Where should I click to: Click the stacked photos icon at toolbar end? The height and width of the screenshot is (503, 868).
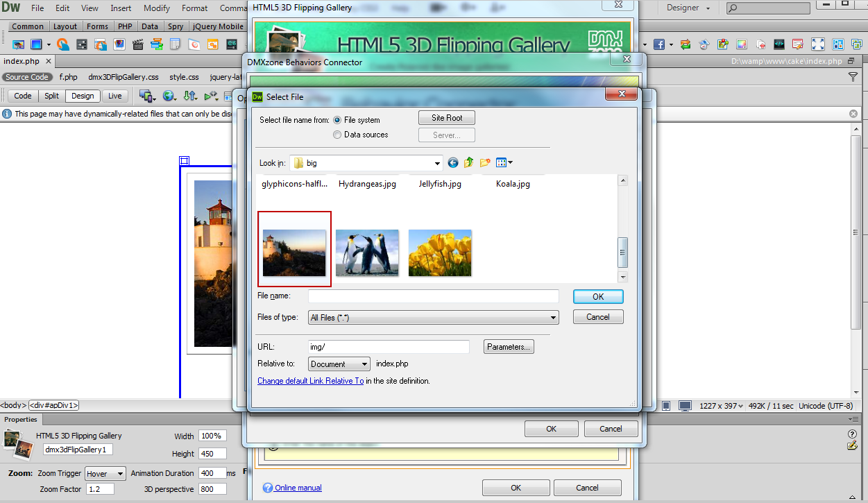pyautogui.click(x=857, y=44)
